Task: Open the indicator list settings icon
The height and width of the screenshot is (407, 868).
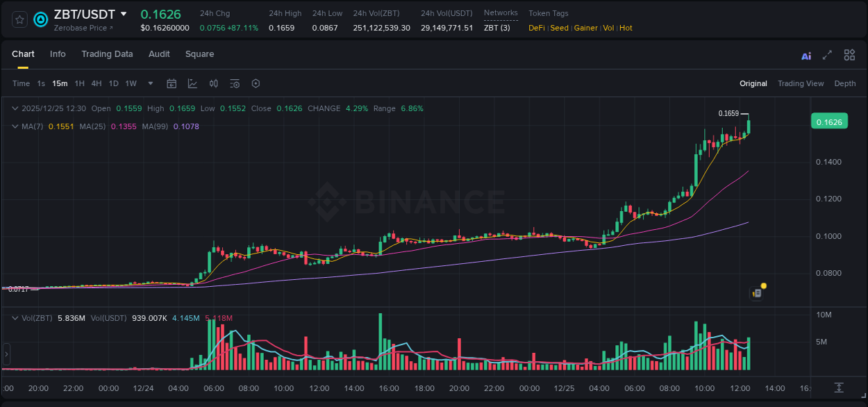Action: pos(235,83)
